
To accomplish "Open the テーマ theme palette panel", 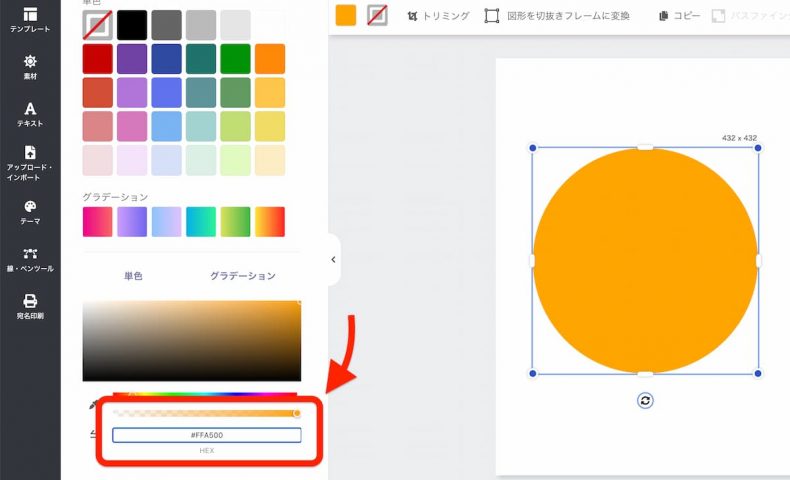I will click(30, 212).
